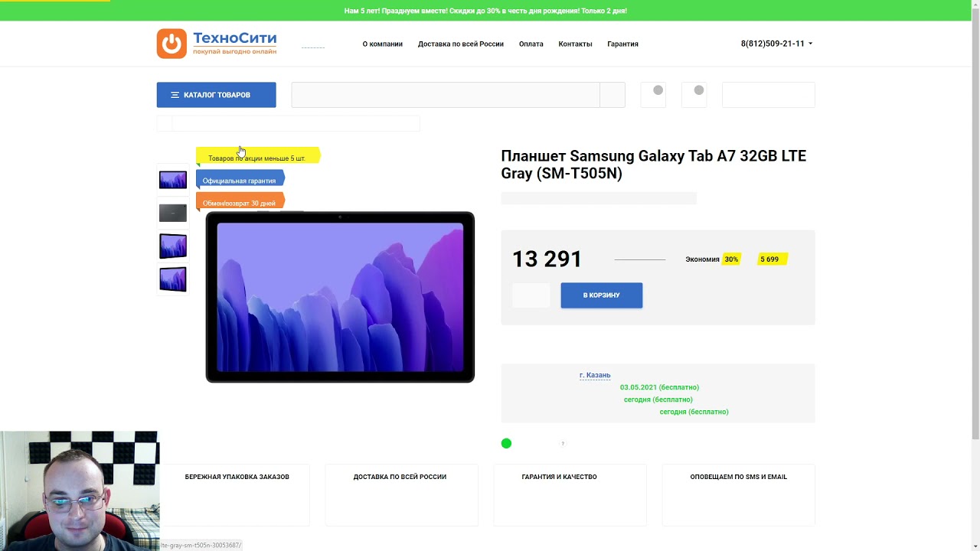980x551 pixels.
Task: Open the large Galaxy Tab A7 product image
Action: (x=340, y=297)
